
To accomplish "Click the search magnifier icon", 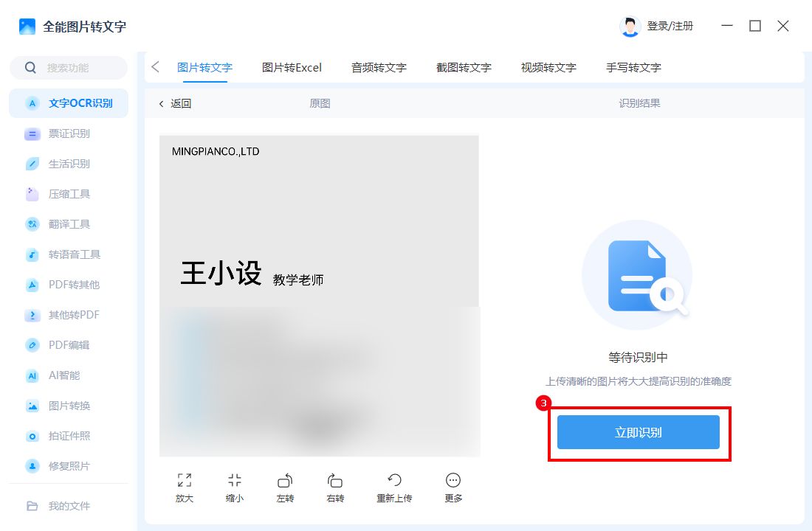I will [x=30, y=68].
